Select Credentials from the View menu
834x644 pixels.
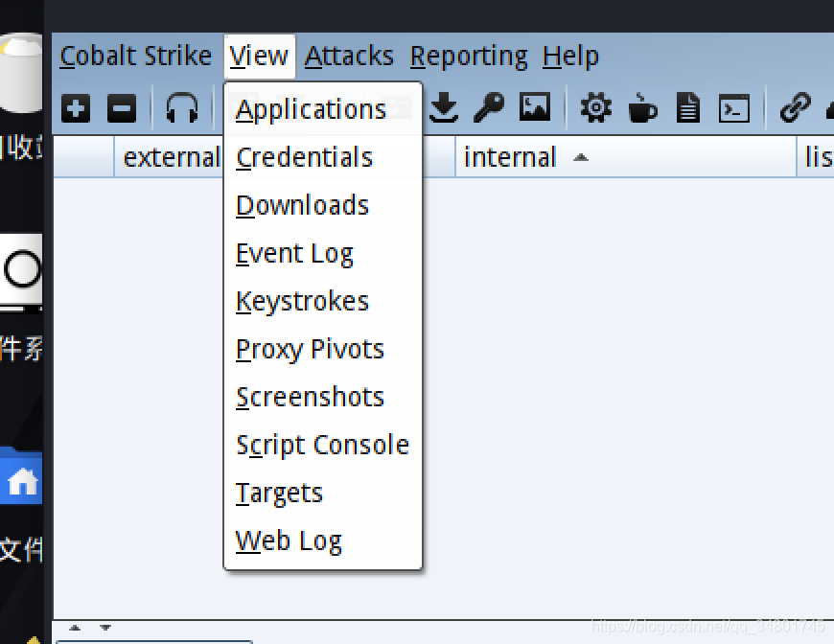[x=323, y=158]
